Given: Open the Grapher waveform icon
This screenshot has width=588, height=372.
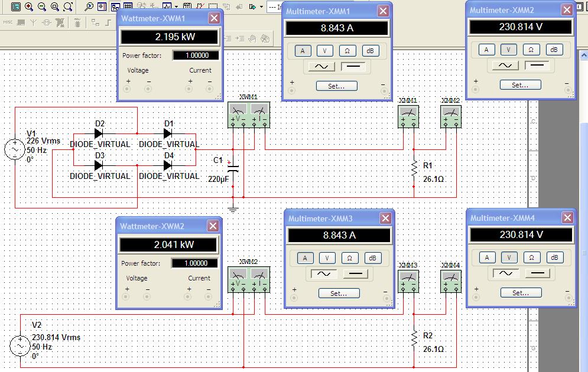Looking at the screenshot, I should 167,6.
